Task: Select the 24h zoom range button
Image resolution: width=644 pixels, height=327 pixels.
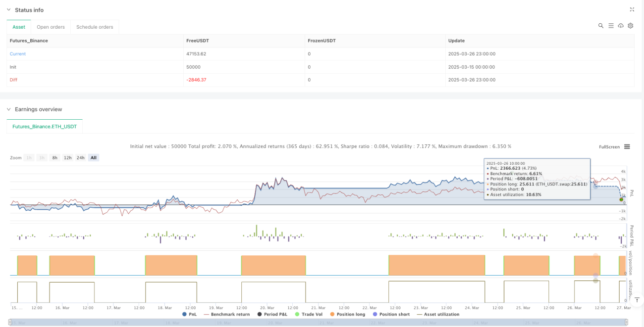Action: tap(81, 158)
